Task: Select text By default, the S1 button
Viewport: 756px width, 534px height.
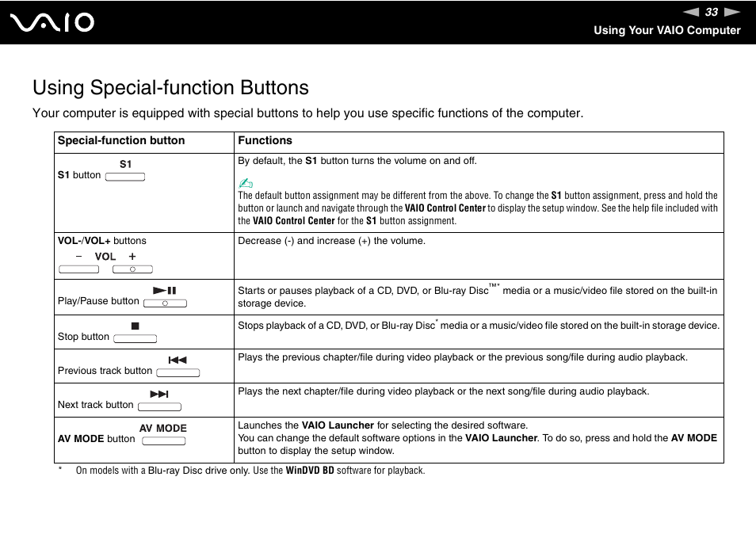Action: [x=357, y=161]
